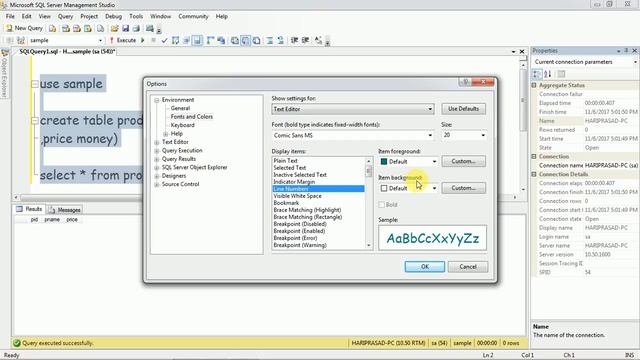Select Fonts and Colors tree item

(x=191, y=117)
